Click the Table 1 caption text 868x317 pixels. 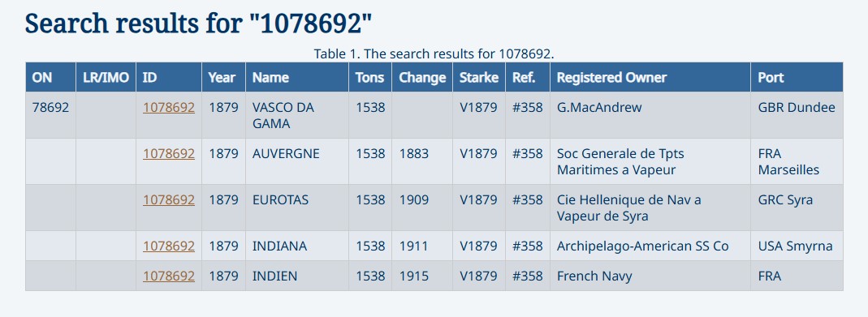point(434,54)
